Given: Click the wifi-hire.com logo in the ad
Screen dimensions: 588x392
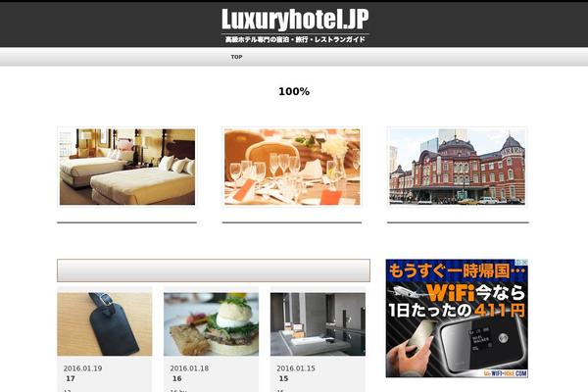Looking at the screenshot, I should pyautogui.click(x=505, y=373).
